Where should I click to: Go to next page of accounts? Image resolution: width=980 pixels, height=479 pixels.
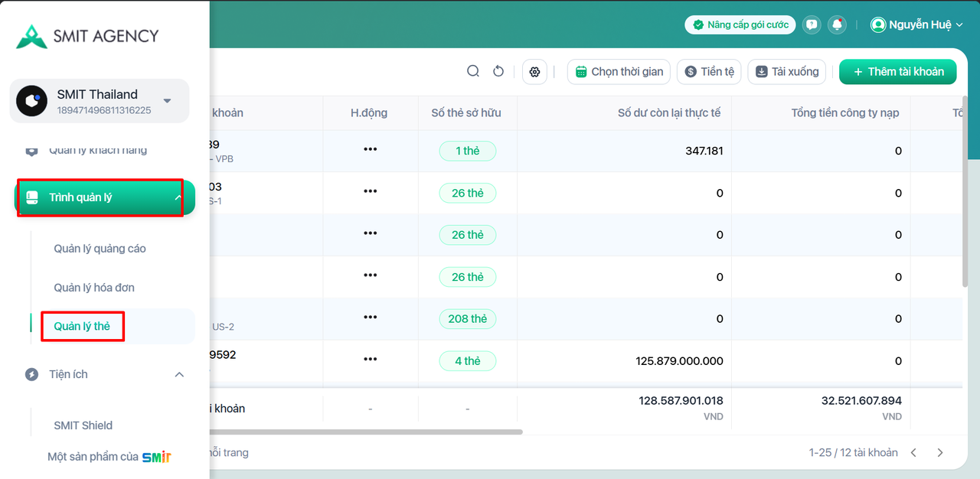(x=940, y=453)
